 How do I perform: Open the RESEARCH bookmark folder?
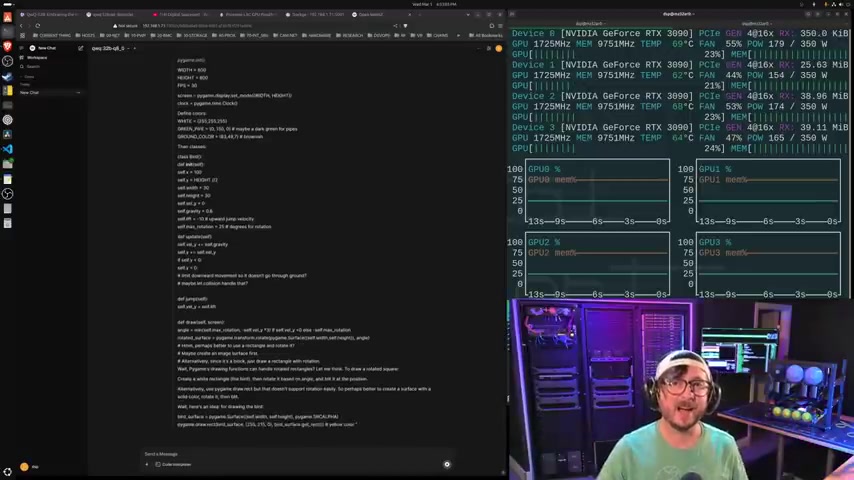coord(350,35)
